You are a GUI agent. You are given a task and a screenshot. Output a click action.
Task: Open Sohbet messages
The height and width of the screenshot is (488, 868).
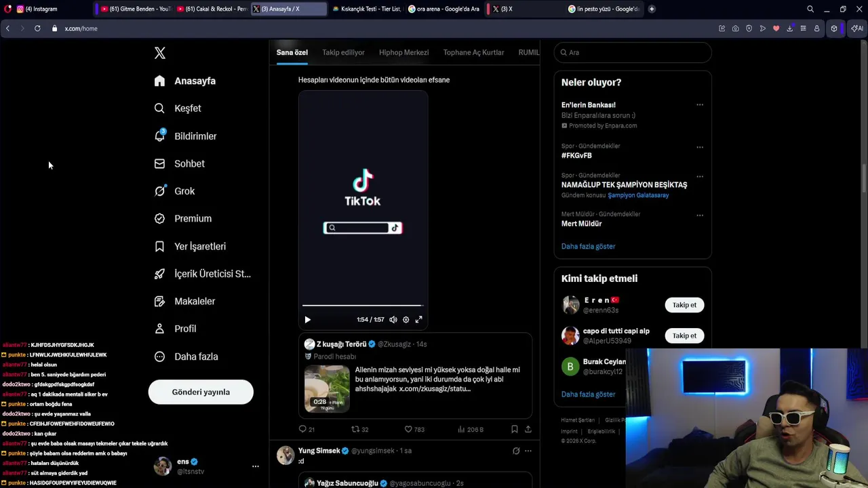click(179, 163)
